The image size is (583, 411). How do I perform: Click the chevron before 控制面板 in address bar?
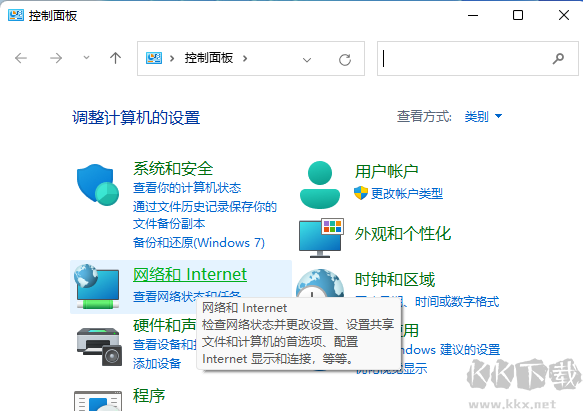click(172, 58)
